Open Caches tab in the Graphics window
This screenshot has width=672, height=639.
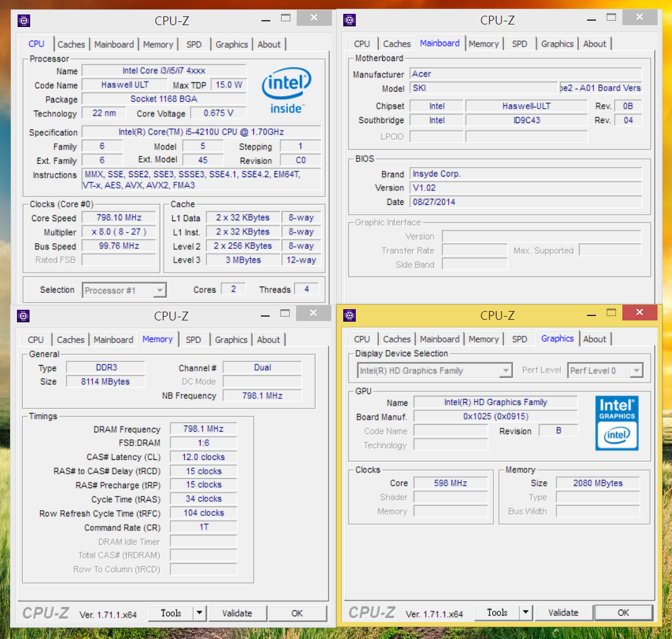point(397,339)
